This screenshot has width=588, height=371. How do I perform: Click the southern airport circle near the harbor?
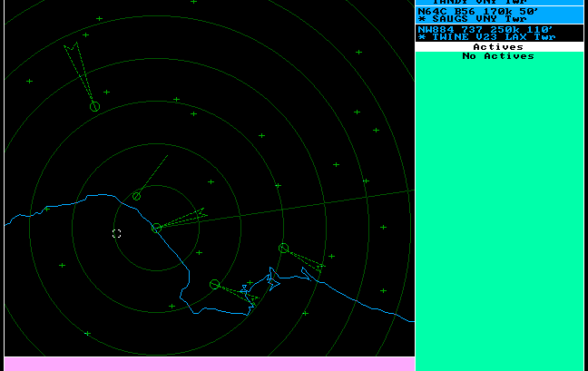tap(214, 284)
